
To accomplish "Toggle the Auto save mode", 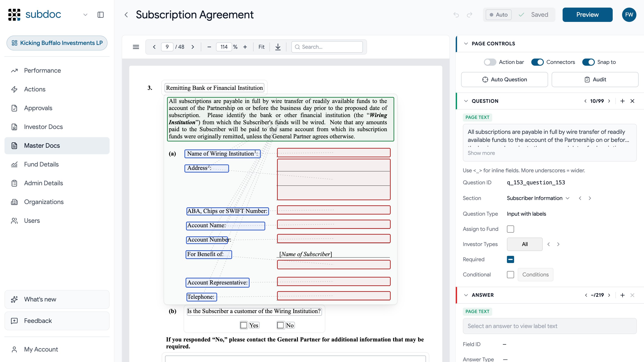I will pyautogui.click(x=498, y=15).
